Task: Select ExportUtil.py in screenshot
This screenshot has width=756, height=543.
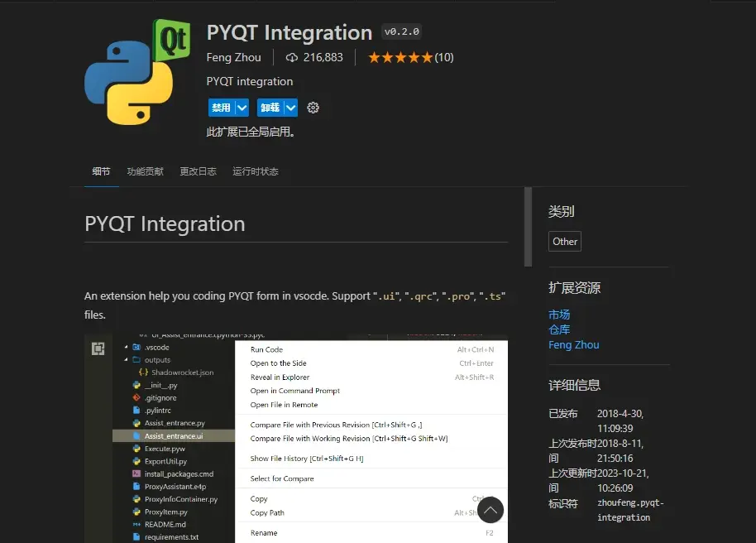Action: click(x=165, y=461)
